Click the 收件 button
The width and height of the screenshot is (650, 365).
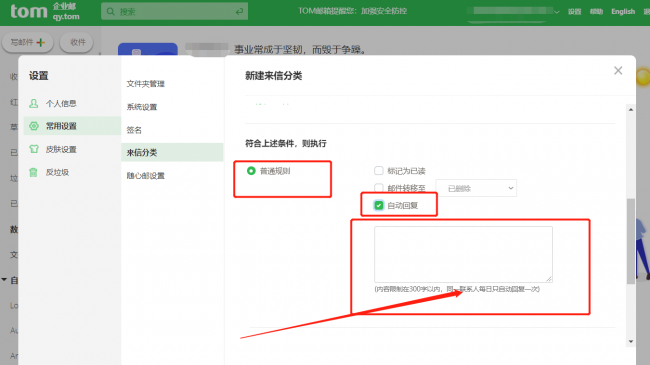click(76, 42)
